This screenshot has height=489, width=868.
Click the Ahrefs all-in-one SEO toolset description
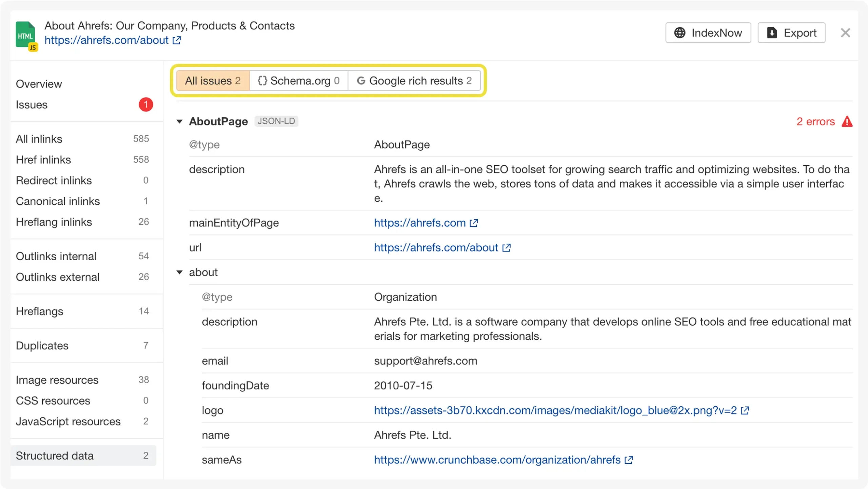pos(612,184)
